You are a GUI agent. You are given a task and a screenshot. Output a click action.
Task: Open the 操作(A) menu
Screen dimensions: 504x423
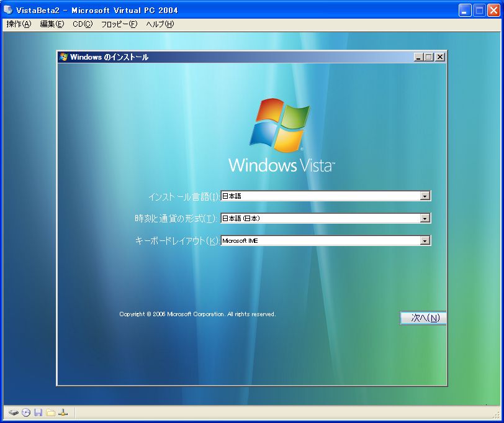(x=19, y=24)
